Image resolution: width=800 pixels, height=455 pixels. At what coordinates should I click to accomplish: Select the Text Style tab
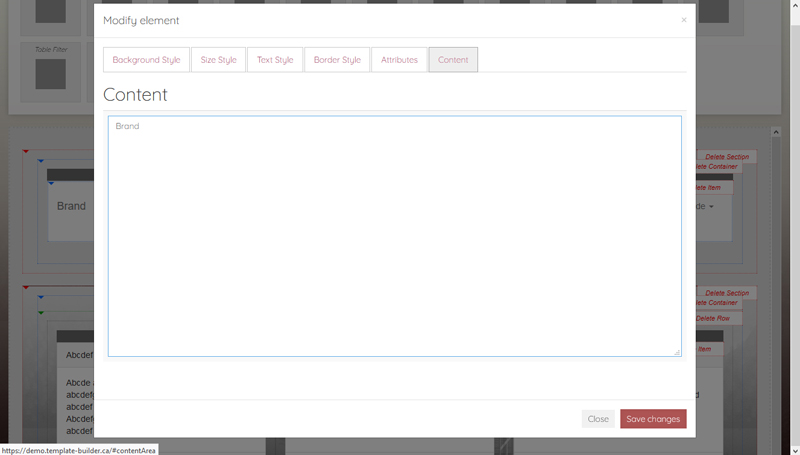[x=275, y=60]
